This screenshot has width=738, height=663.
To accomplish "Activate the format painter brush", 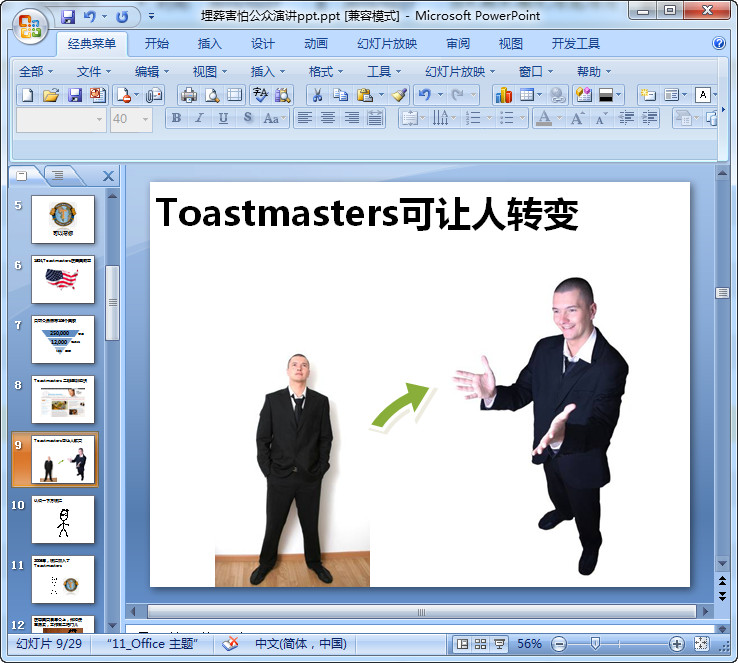I will click(399, 95).
